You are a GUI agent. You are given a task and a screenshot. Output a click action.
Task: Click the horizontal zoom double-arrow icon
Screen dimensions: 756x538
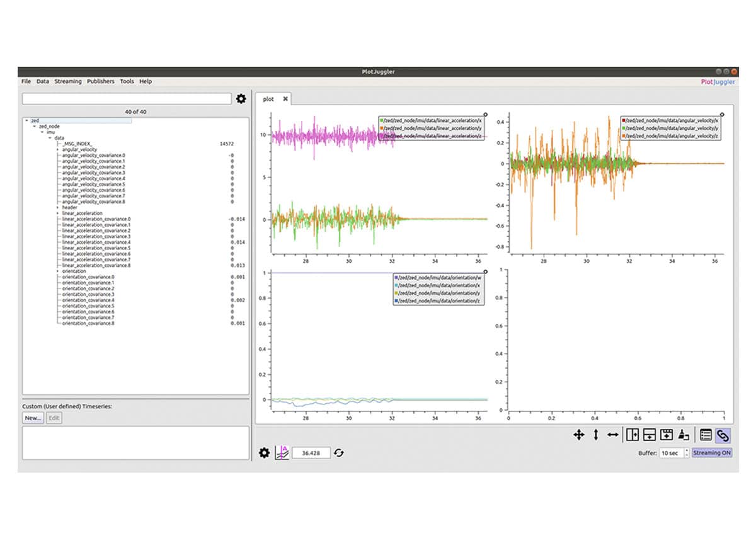tap(612, 435)
